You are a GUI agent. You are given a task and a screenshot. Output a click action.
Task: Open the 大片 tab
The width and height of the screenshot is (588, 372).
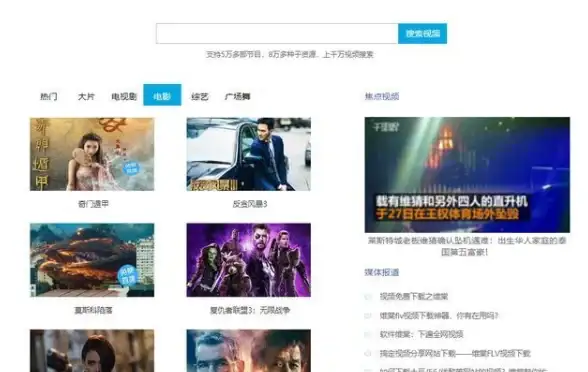coord(86,96)
